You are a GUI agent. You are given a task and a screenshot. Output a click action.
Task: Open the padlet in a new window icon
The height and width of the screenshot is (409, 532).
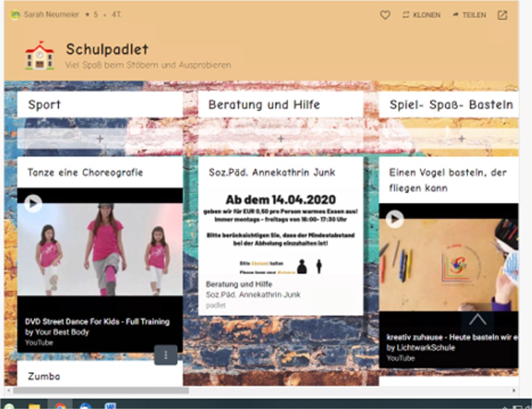502,15
